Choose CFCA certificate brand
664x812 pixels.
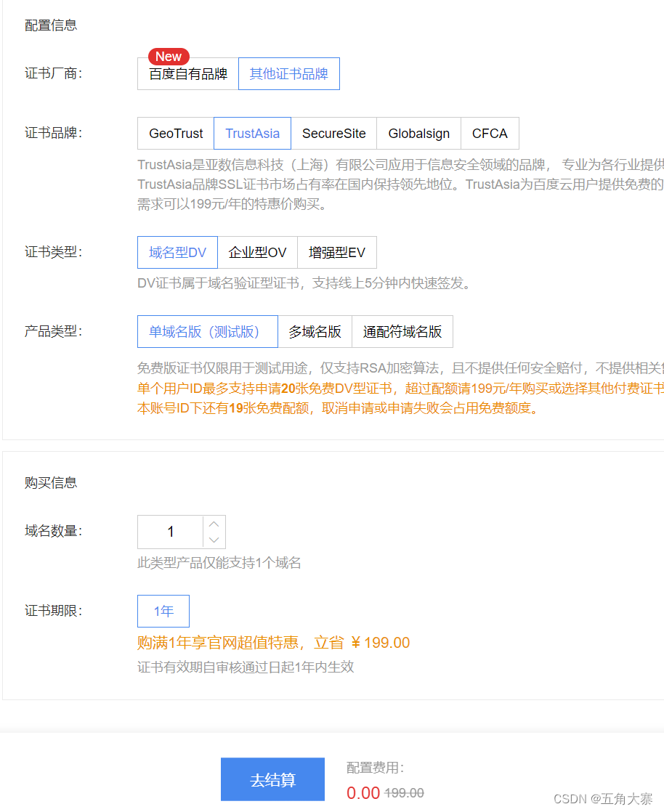pos(490,133)
